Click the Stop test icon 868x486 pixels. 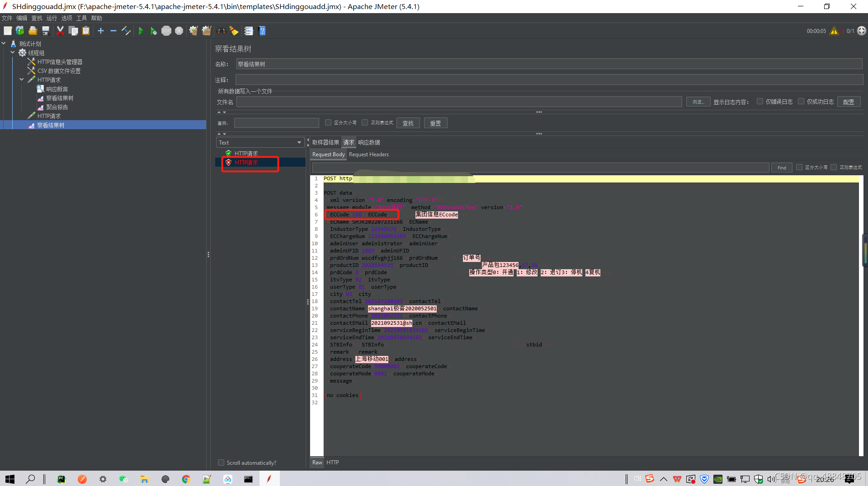click(x=166, y=31)
